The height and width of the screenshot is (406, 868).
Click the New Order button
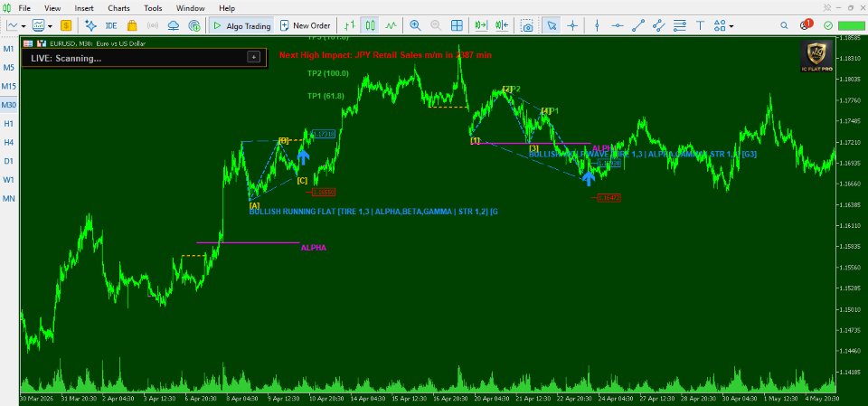click(306, 25)
